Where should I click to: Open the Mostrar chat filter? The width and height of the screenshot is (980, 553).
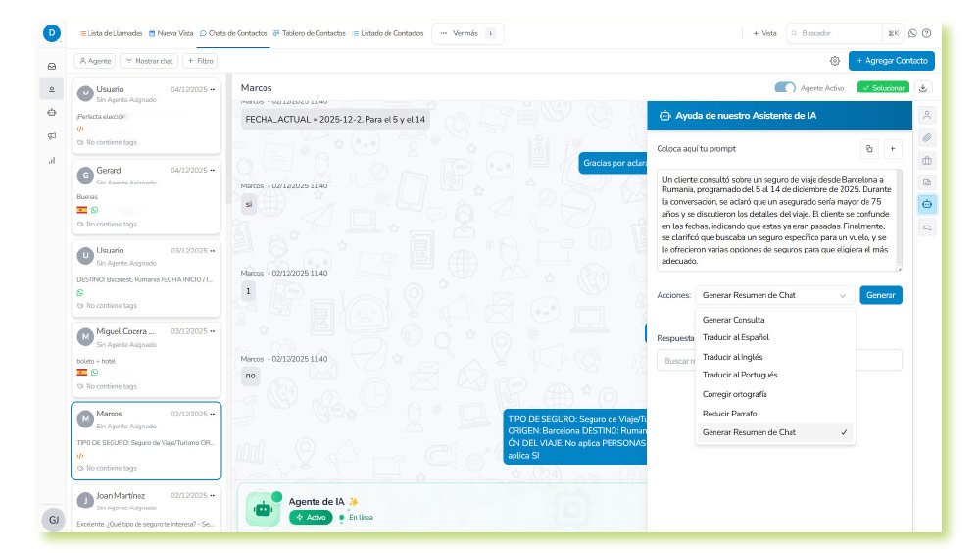[x=149, y=61]
